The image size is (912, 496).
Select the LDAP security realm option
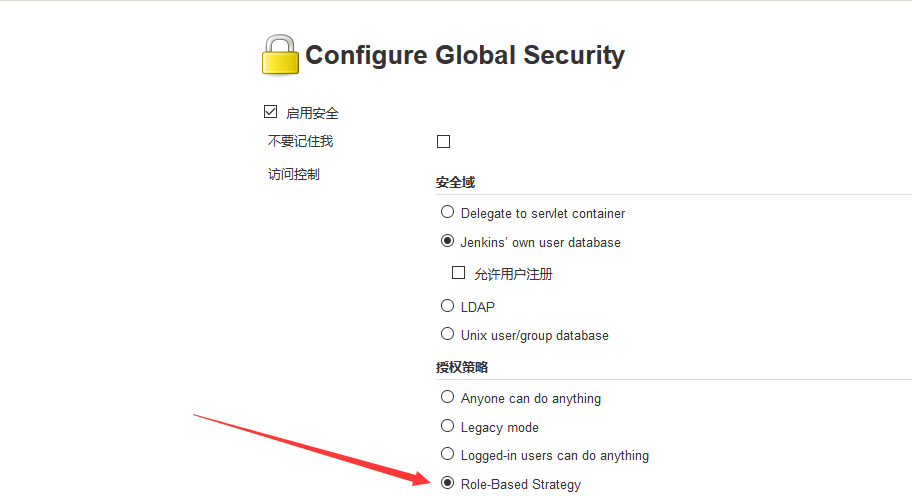[x=448, y=305]
